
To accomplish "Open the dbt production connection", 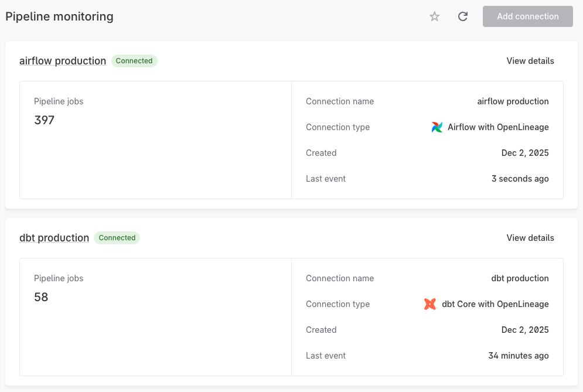I will click(54, 238).
